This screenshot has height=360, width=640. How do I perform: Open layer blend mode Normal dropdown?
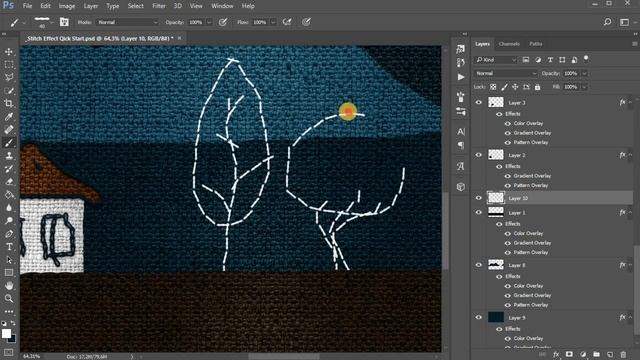(506, 73)
